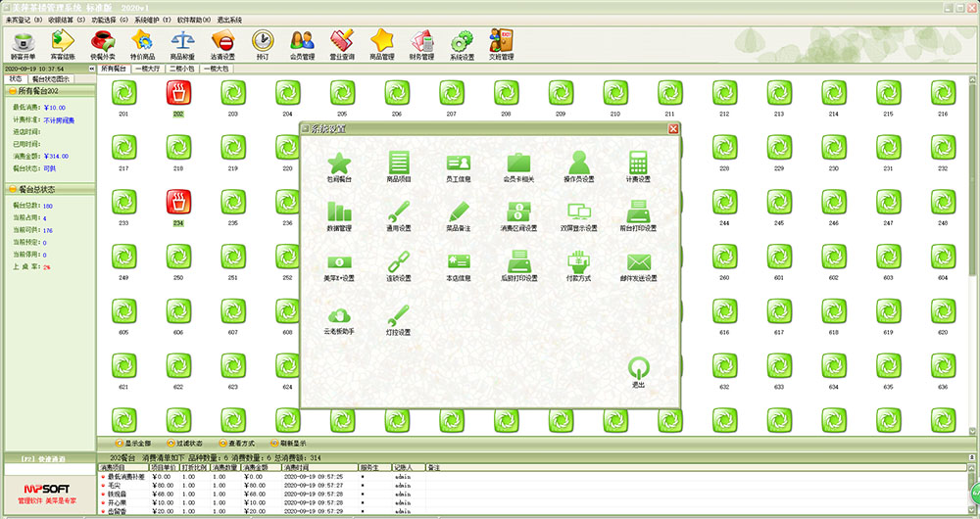This screenshot has width=980, height=519.
Task: Click the 计费设置 calculator icon
Action: pyautogui.click(x=638, y=163)
